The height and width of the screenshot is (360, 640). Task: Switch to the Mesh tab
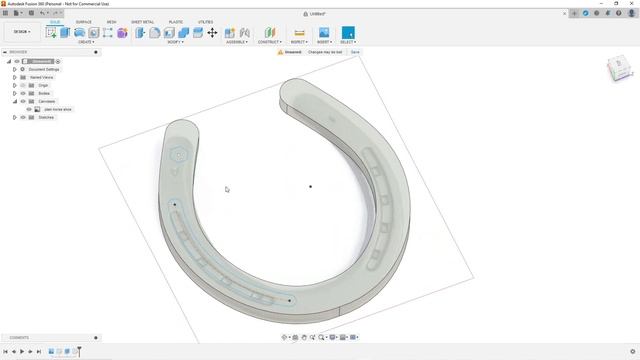pyautogui.click(x=111, y=22)
